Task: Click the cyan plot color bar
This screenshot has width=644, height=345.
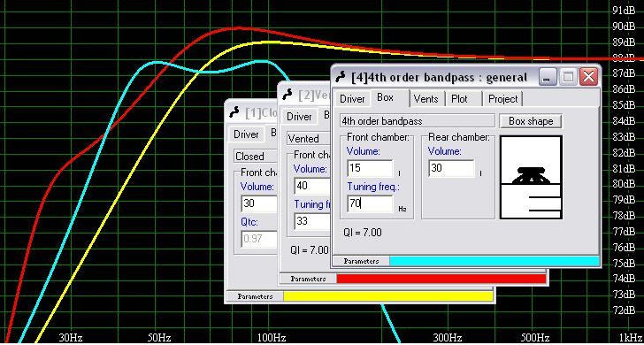Action: (494, 261)
